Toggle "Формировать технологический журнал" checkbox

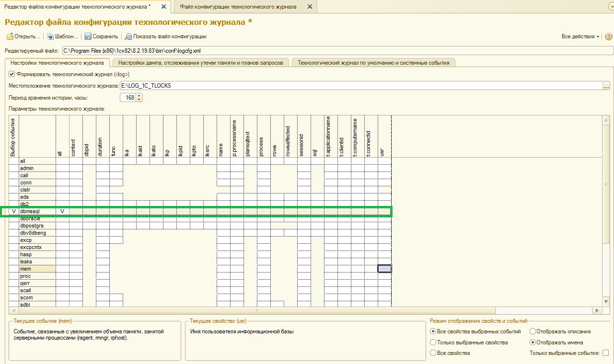tap(12, 74)
